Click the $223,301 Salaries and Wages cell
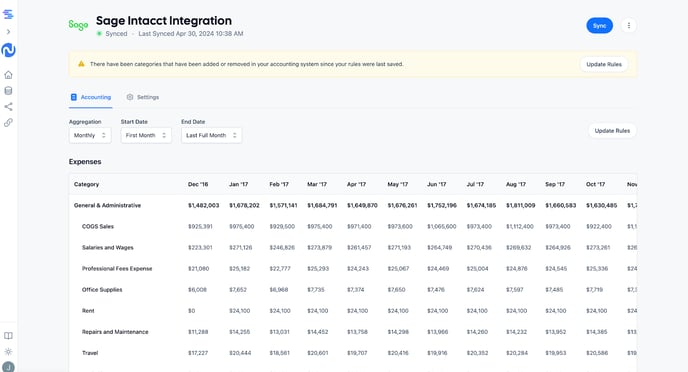The height and width of the screenshot is (372, 688). point(200,247)
